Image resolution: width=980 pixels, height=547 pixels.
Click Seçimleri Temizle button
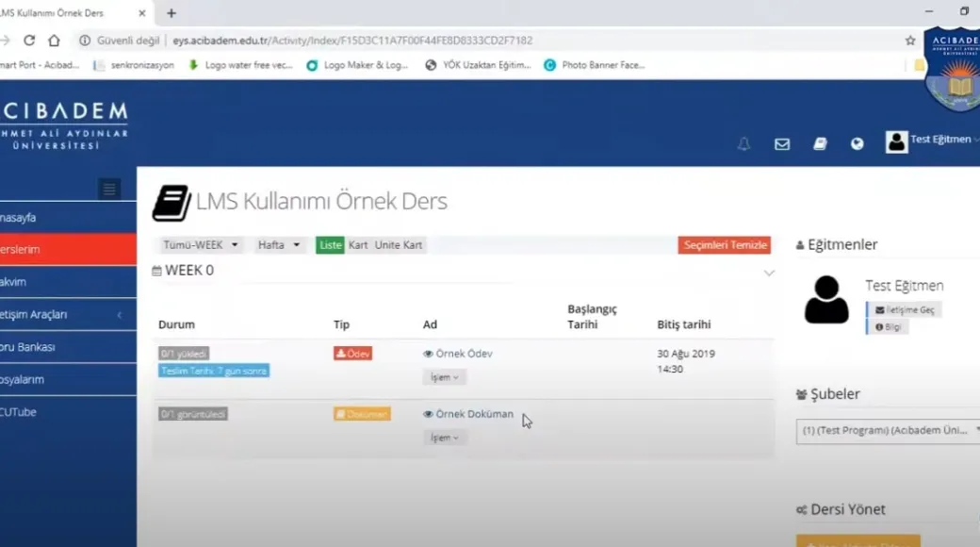point(725,244)
